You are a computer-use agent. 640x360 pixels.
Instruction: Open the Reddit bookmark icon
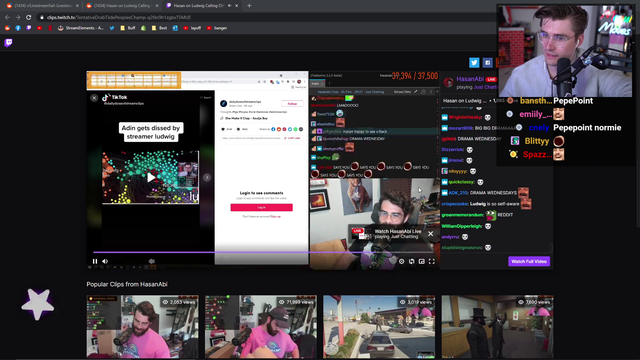(x=7, y=28)
